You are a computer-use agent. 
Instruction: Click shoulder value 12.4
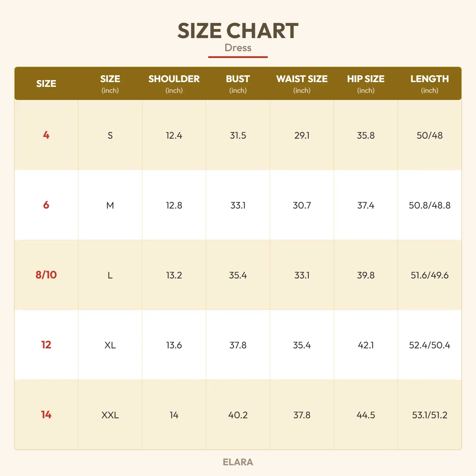[x=174, y=136]
